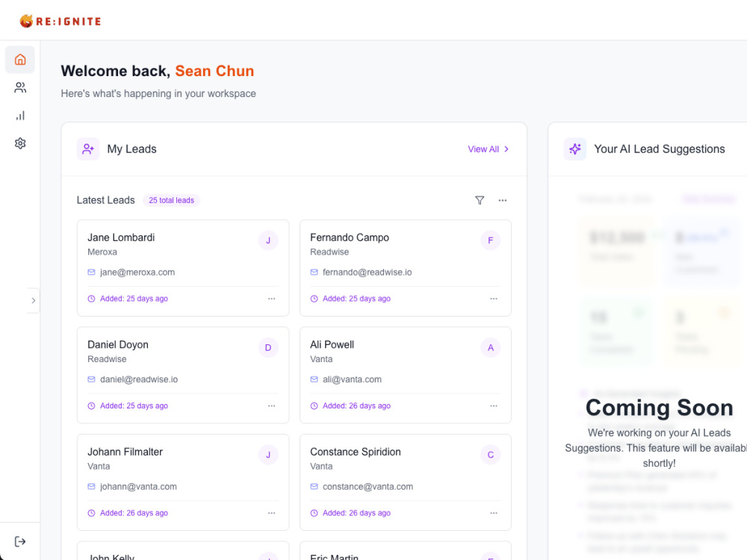Click clock icon on Constance Spiridion card
747x560 pixels.
tap(314, 513)
